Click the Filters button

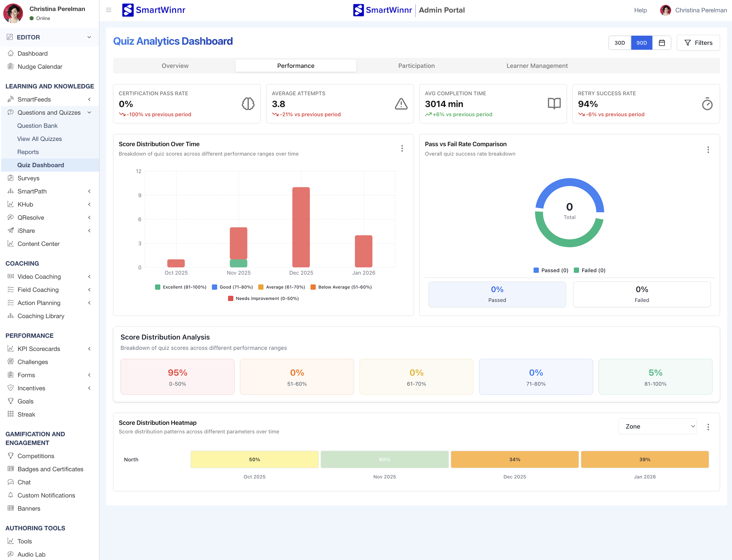point(698,43)
